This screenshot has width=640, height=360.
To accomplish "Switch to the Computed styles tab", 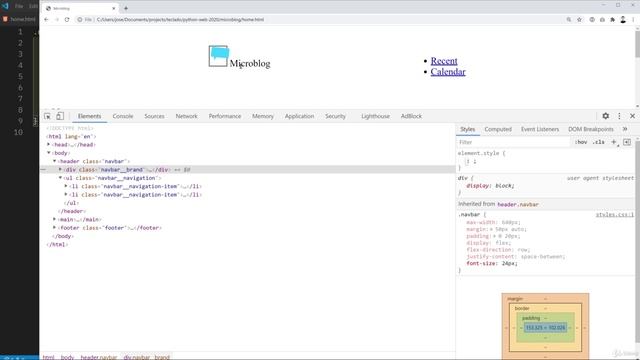I will click(x=498, y=129).
